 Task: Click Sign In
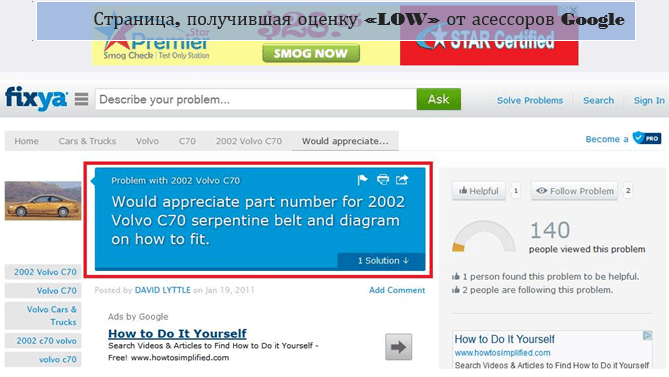[649, 100]
